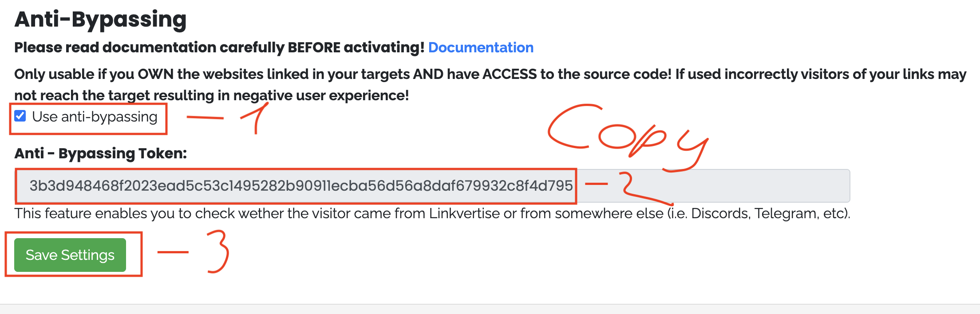Click "negative user experience!" warning text
The height and width of the screenshot is (314, 980).
point(321,95)
